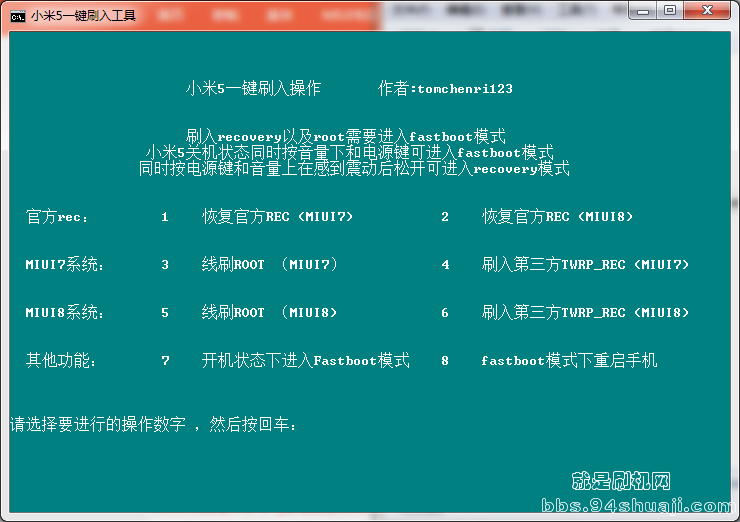Image resolution: width=740 pixels, height=522 pixels.
Task: Click line 小米5关机状态同时按音量下和电源键
Action: pyautogui.click(x=349, y=152)
